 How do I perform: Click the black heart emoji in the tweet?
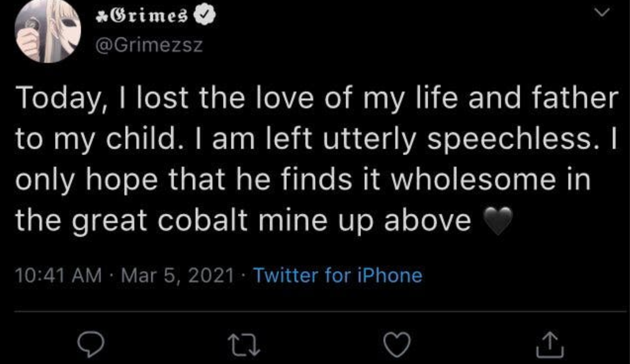click(x=498, y=221)
